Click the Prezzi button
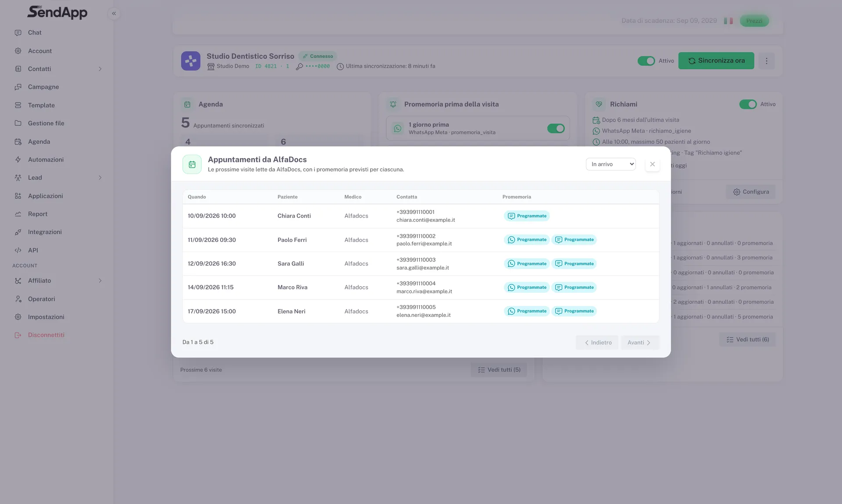The image size is (842, 504). click(754, 21)
